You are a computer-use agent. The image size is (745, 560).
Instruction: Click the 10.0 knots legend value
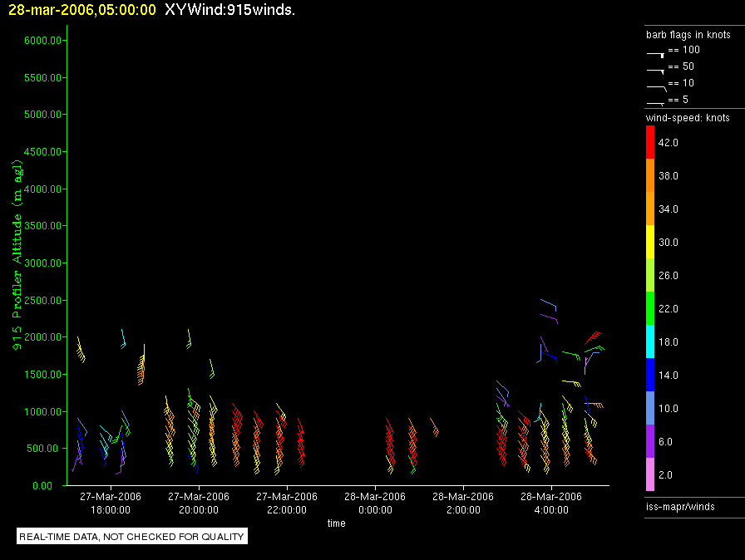668,408
